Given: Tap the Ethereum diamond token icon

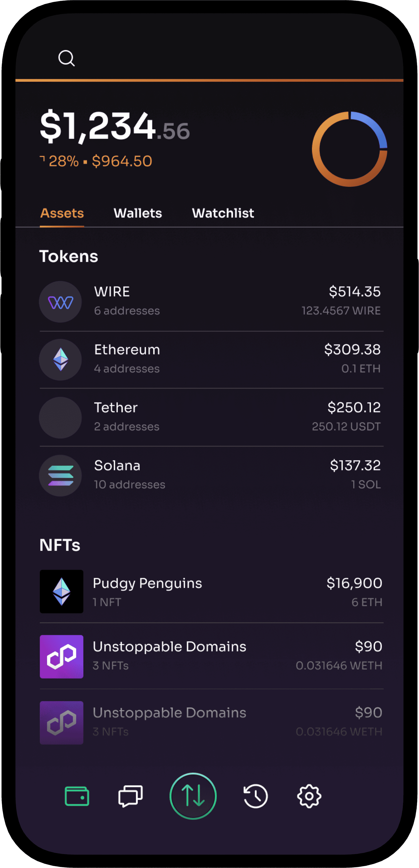Looking at the screenshot, I should click(x=60, y=360).
